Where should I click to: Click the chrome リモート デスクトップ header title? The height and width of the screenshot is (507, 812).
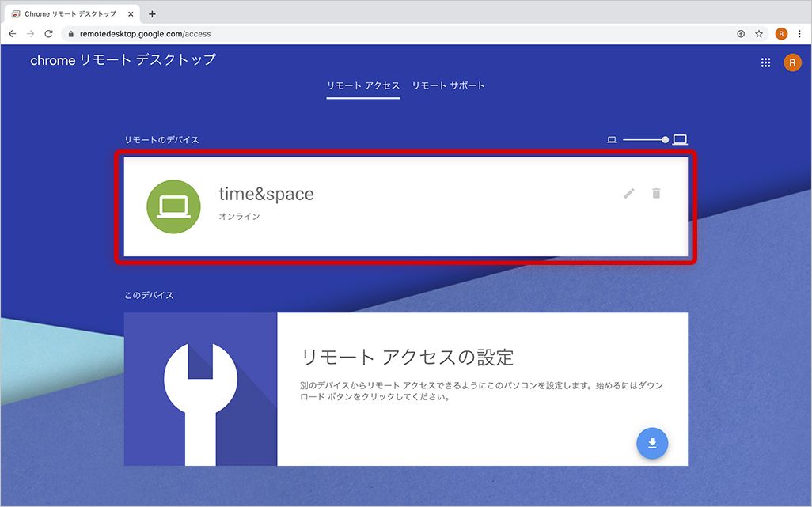click(x=123, y=60)
